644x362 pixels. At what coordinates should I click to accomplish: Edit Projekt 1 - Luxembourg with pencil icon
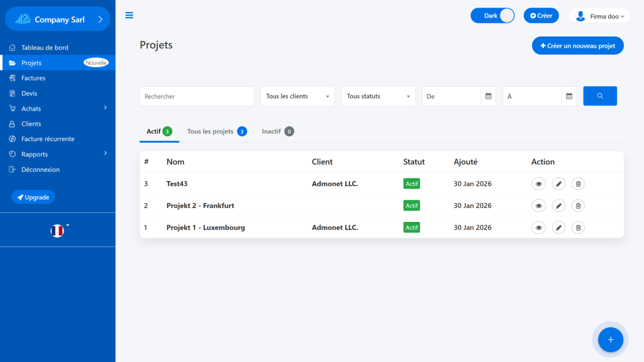558,228
